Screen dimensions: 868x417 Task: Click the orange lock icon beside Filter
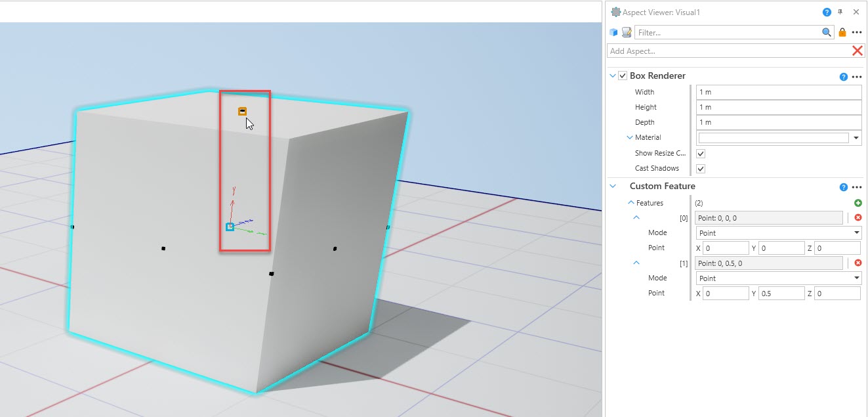click(843, 32)
